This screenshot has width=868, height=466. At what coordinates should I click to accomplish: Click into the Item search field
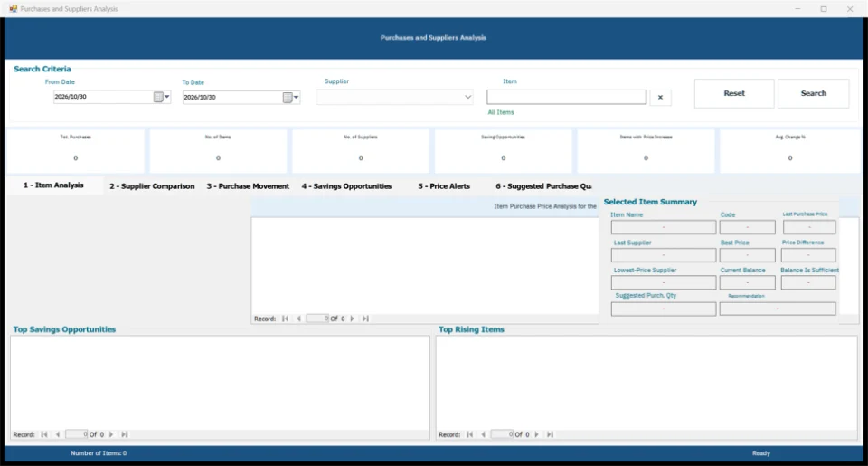pos(566,97)
